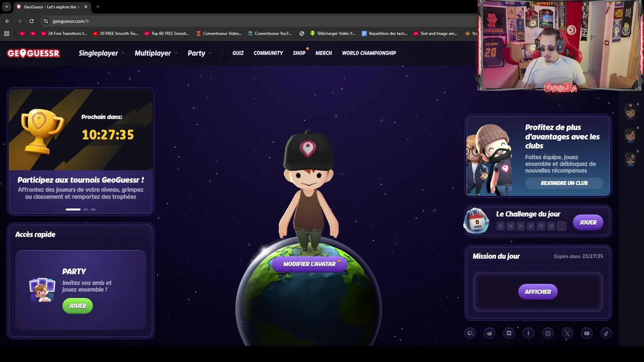
Task: Reload the GeoGuessr page
Action: click(31, 21)
